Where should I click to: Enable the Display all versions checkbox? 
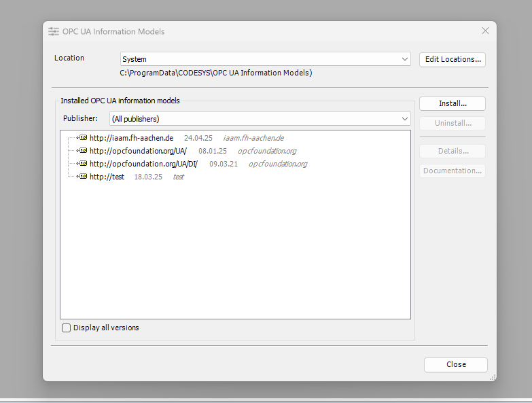[x=66, y=328]
